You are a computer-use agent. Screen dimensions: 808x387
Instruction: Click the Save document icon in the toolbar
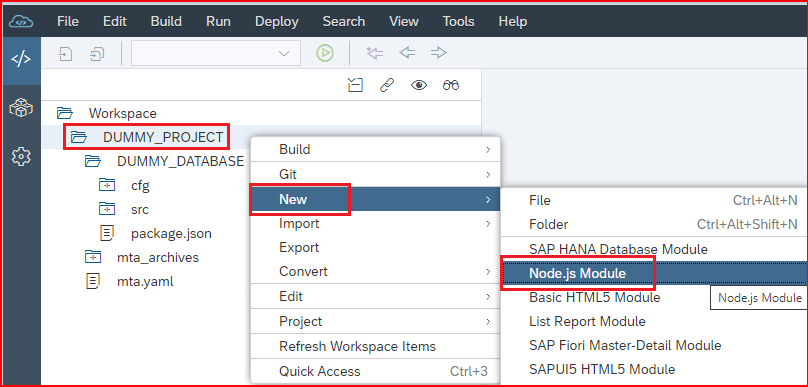pos(65,53)
